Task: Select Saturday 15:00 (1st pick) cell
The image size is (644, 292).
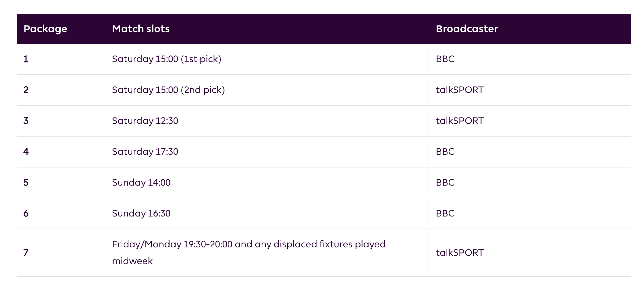Action: (x=167, y=59)
